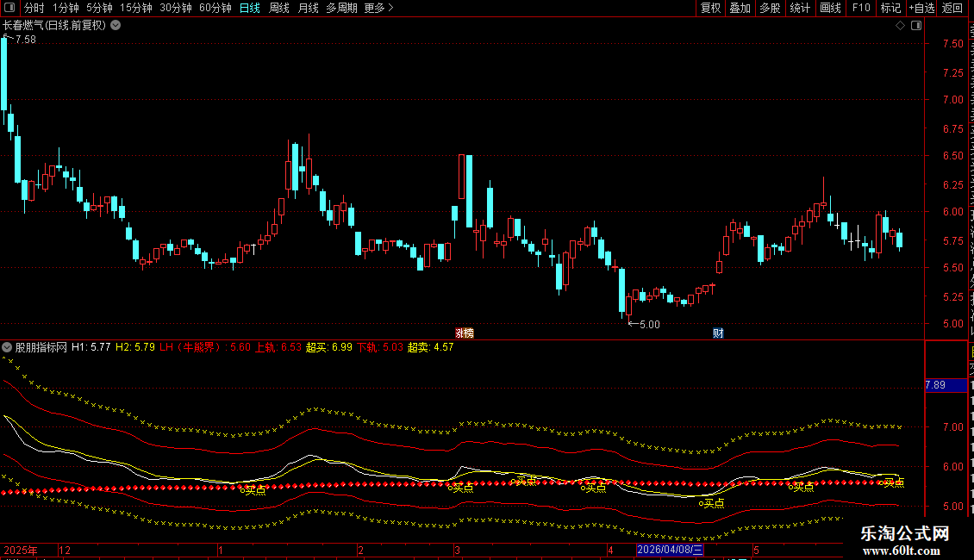Add stock via +自选 button
The width and height of the screenshot is (974, 560).
coord(921,8)
